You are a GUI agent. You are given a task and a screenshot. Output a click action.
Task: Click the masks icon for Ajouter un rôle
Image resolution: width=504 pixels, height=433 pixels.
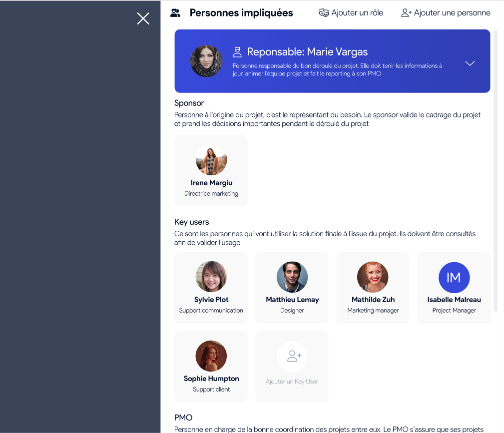coord(323,13)
